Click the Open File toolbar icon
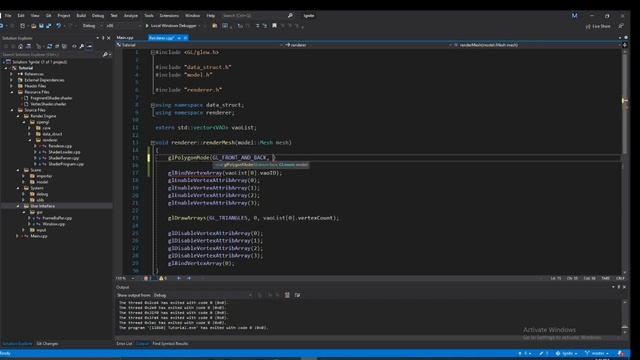This screenshot has width=640, height=360. 33,26
